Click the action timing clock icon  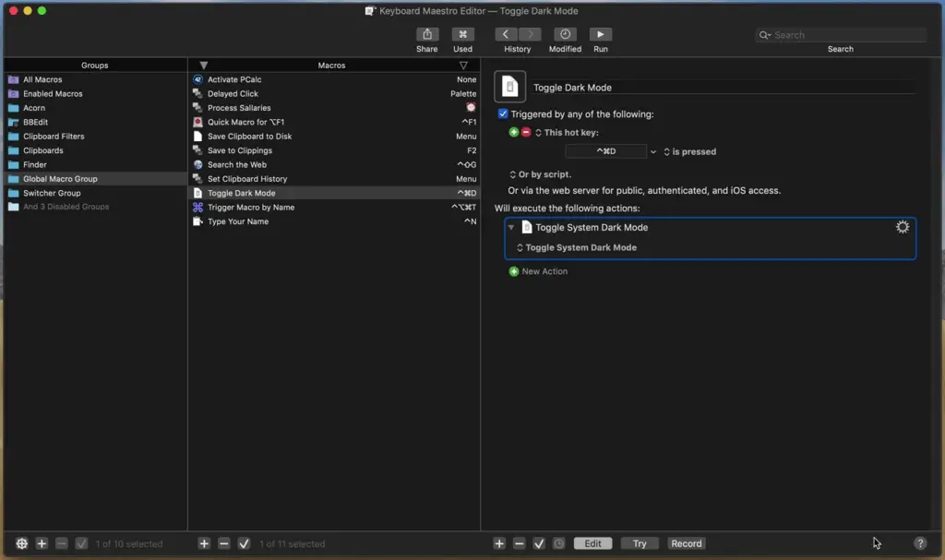[x=558, y=543]
